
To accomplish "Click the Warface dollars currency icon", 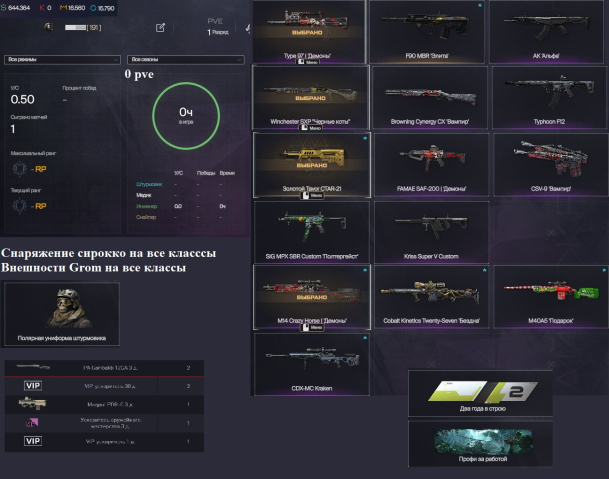I will [x=3, y=8].
